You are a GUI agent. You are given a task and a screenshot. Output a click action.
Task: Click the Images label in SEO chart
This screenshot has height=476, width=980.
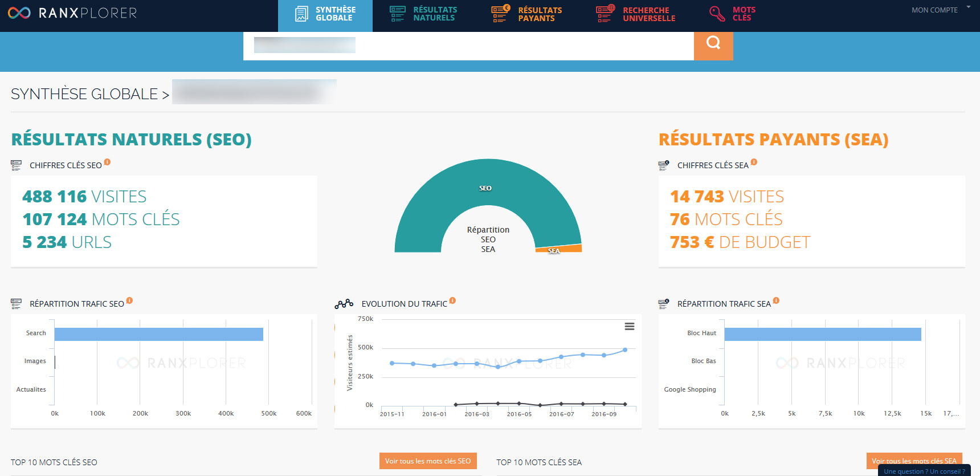35,361
